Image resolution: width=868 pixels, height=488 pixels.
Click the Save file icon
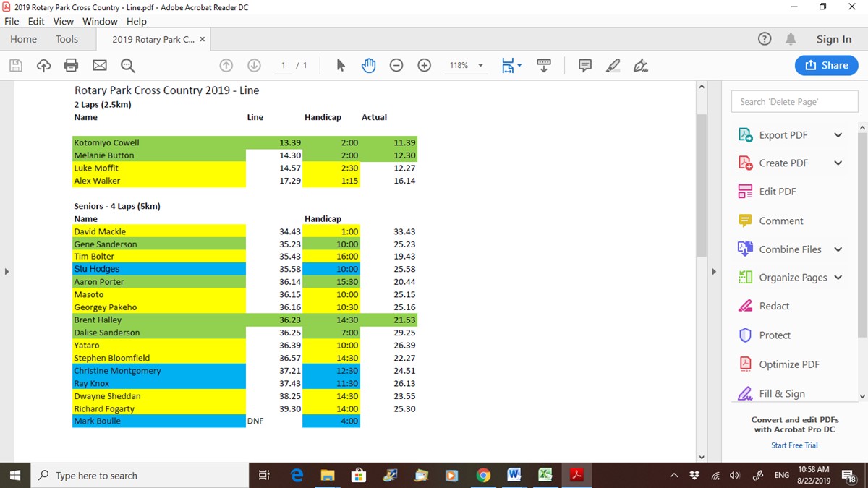click(x=16, y=66)
